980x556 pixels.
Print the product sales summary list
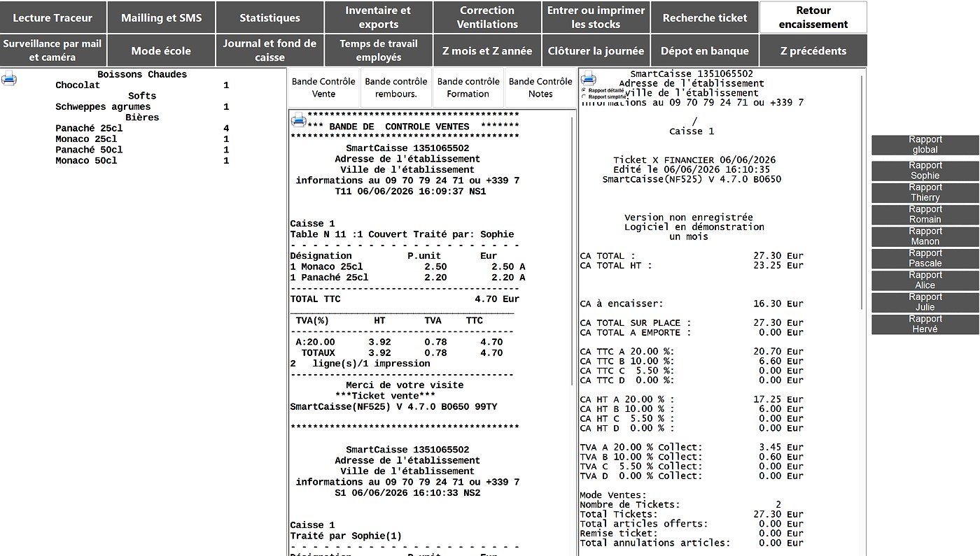pos(9,79)
